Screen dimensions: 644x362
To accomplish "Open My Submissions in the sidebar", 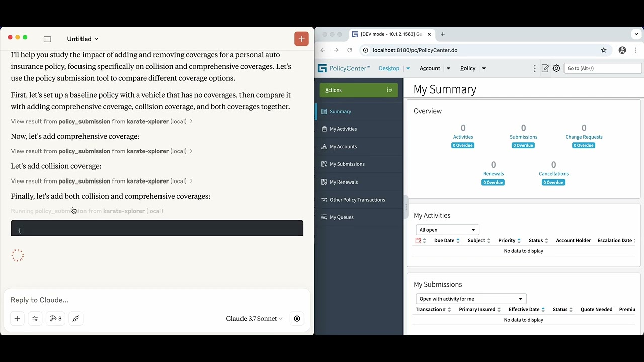I will 359,164.
